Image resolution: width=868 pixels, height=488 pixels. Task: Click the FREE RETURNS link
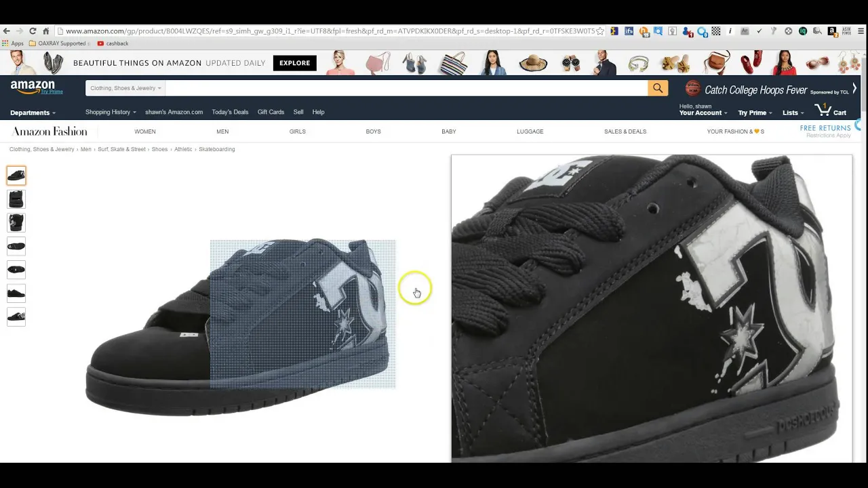825,128
